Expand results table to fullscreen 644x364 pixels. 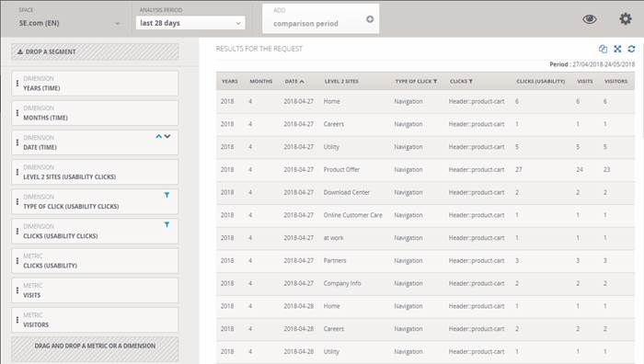point(617,49)
